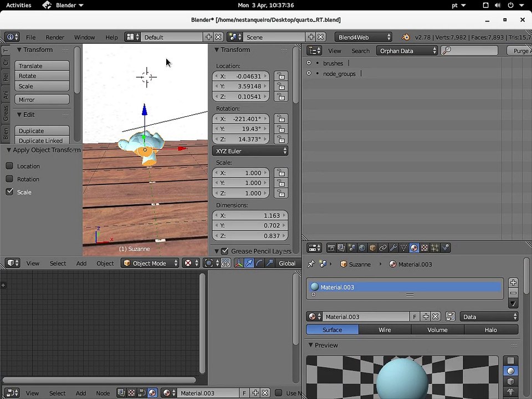The width and height of the screenshot is (532, 399).
Task: Open the Help menu
Action: click(x=111, y=37)
